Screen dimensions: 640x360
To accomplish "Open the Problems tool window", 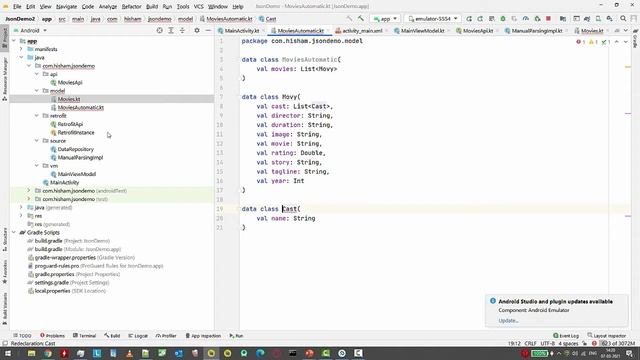I will click(52, 336).
